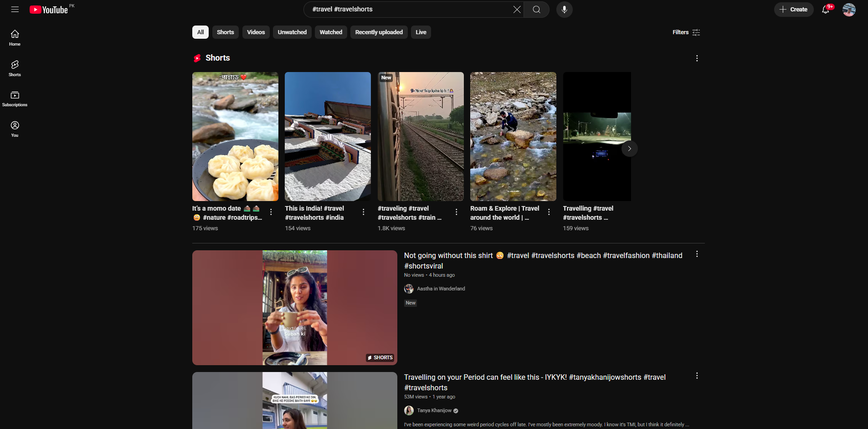This screenshot has height=429, width=868.
Task: Open options for Roam & Explore short
Action: coord(549,212)
